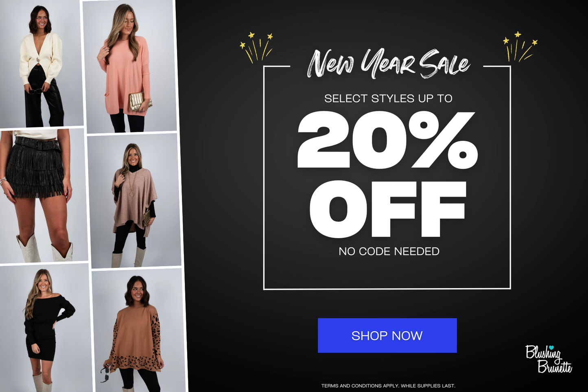Click the New Year Sale heading

(388, 64)
